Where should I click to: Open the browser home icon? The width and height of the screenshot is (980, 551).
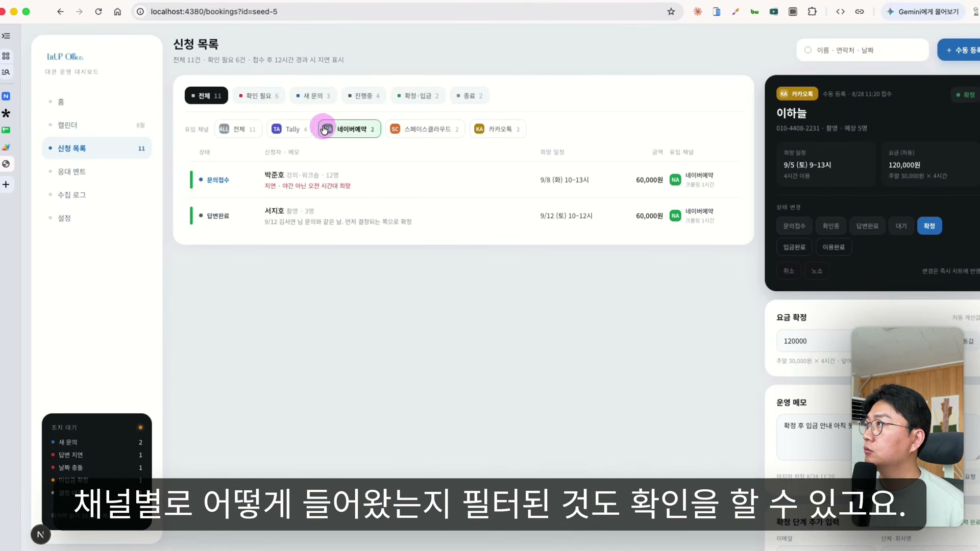click(117, 11)
